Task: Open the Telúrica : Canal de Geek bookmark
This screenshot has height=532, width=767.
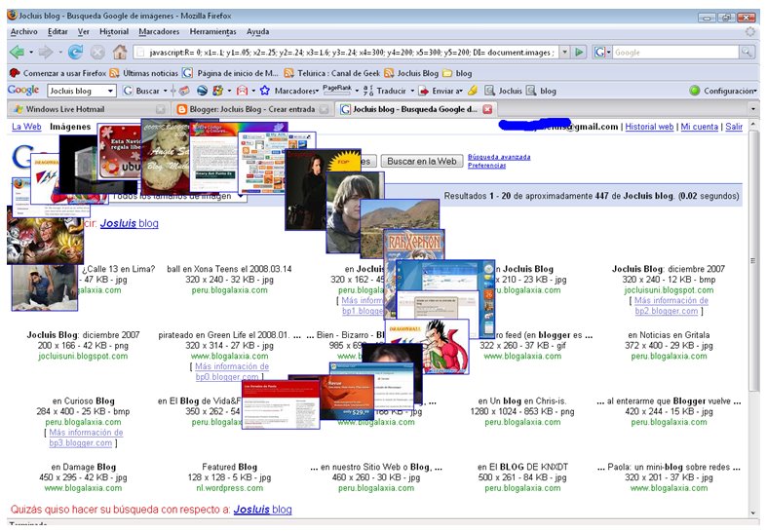Action: (x=331, y=73)
